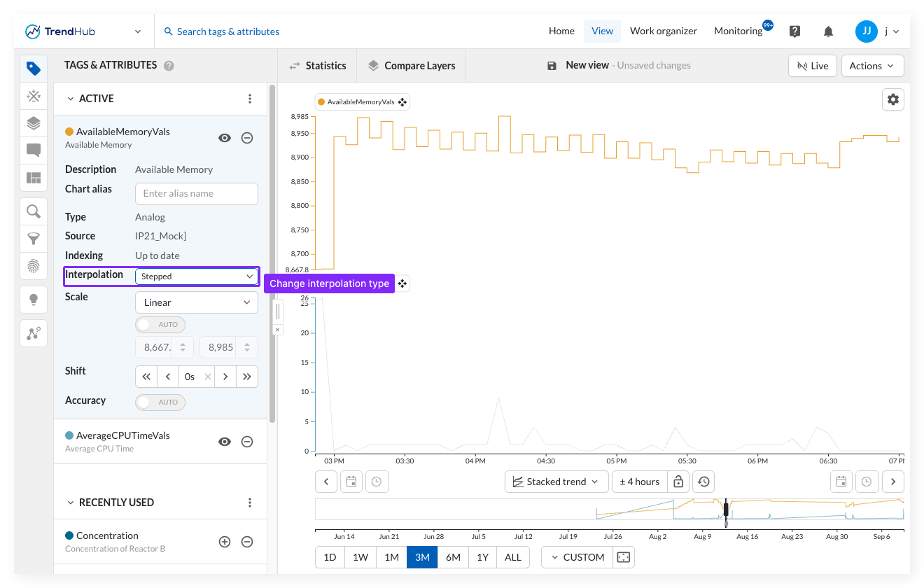924x588 pixels.
Task: Click the chart settings gear icon
Action: pos(892,99)
